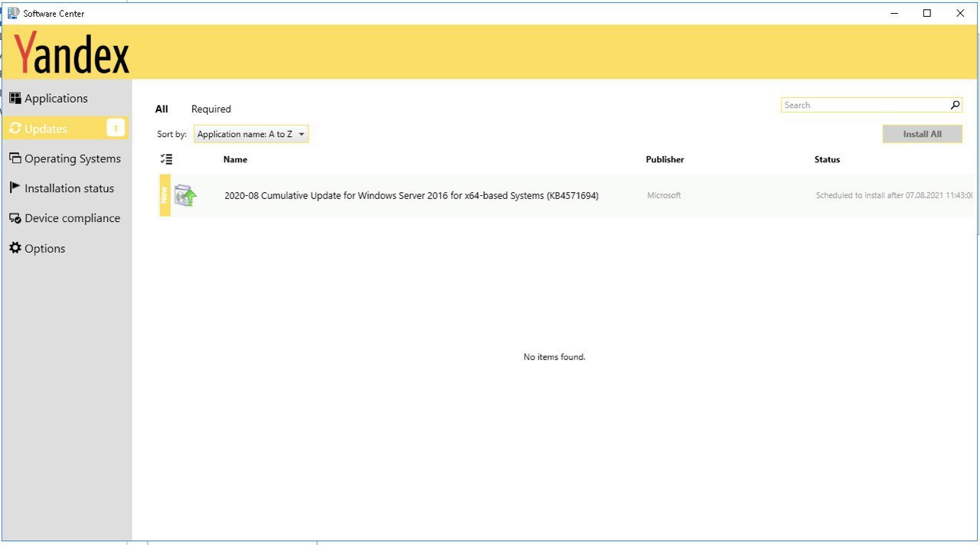This screenshot has height=545, width=980.
Task: Open the Device compliance page
Action: (x=66, y=218)
